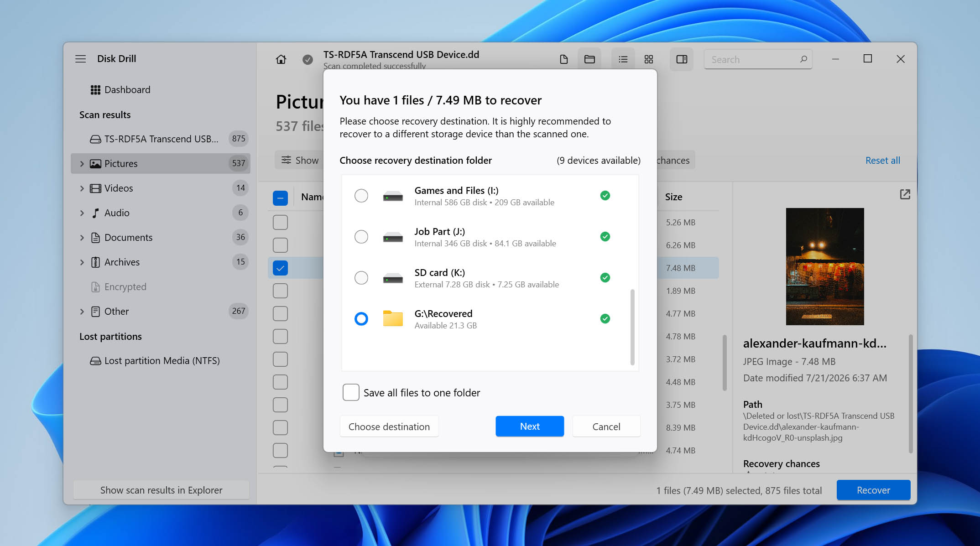This screenshot has width=980, height=546.
Task: Expand the Audio category
Action: (82, 213)
